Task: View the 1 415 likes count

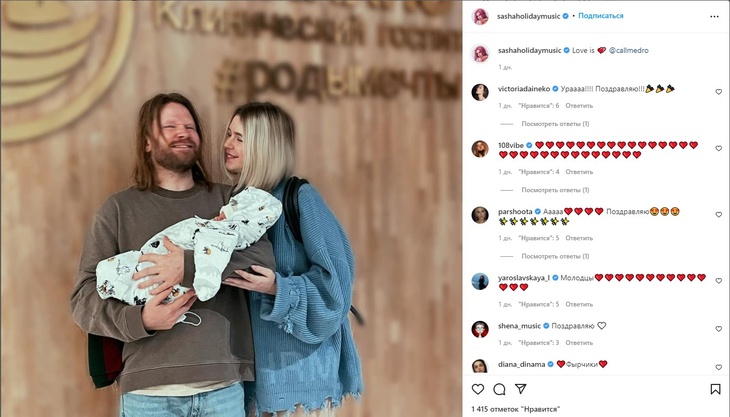Action: (x=516, y=409)
